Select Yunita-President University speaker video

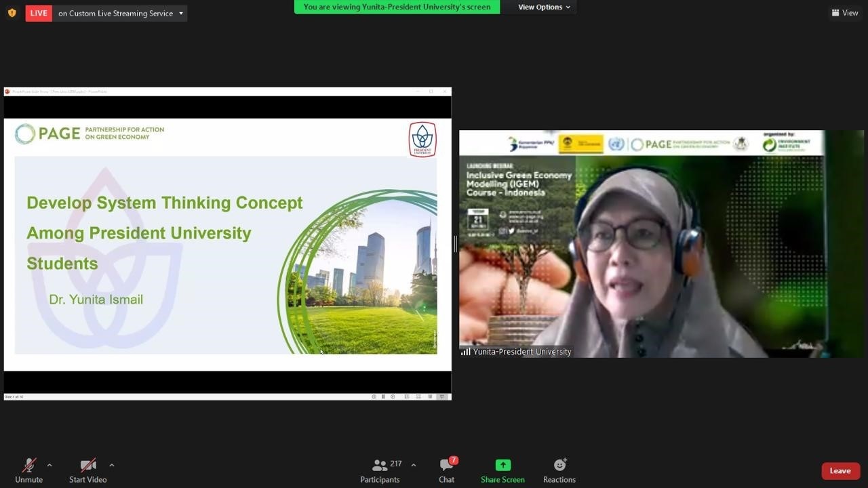[x=661, y=244]
